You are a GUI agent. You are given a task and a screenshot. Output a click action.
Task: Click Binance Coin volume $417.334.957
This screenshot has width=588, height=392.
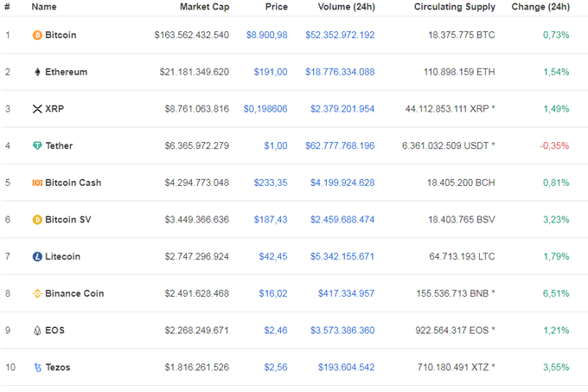[346, 293]
